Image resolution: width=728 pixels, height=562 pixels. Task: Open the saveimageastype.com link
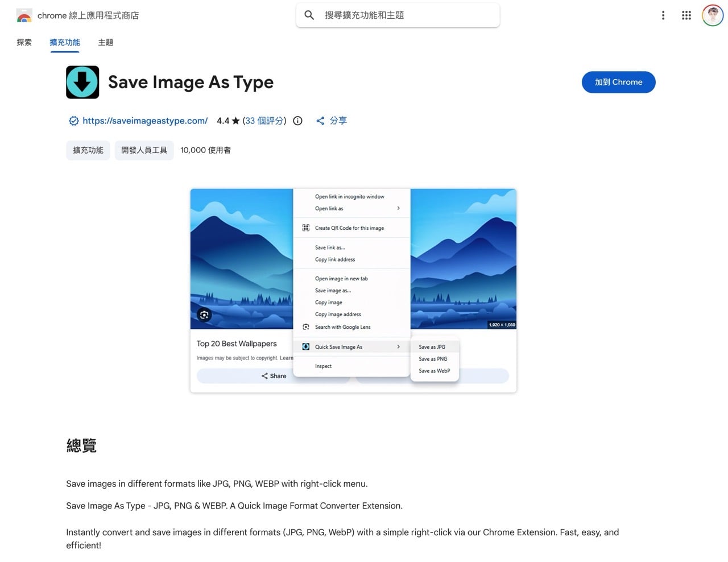145,121
